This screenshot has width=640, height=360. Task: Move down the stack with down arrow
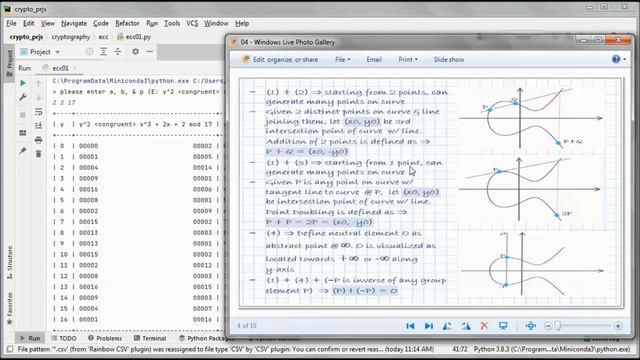click(x=38, y=98)
